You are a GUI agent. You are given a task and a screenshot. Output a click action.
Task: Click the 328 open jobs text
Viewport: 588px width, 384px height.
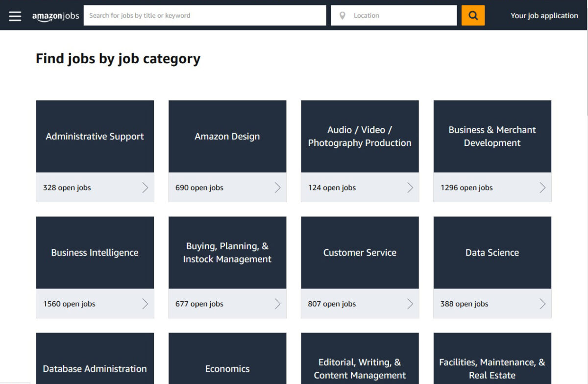tap(67, 188)
